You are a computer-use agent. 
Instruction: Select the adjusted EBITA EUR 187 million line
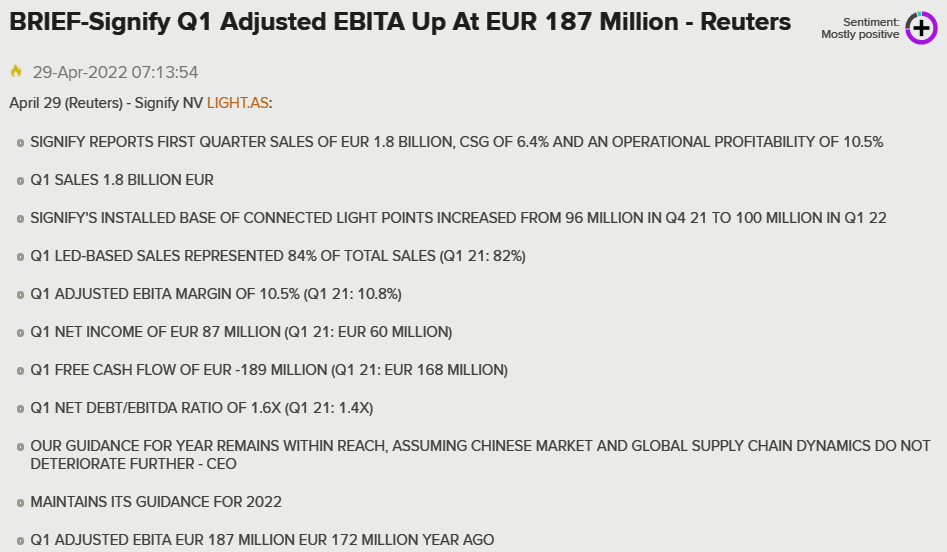point(262,540)
